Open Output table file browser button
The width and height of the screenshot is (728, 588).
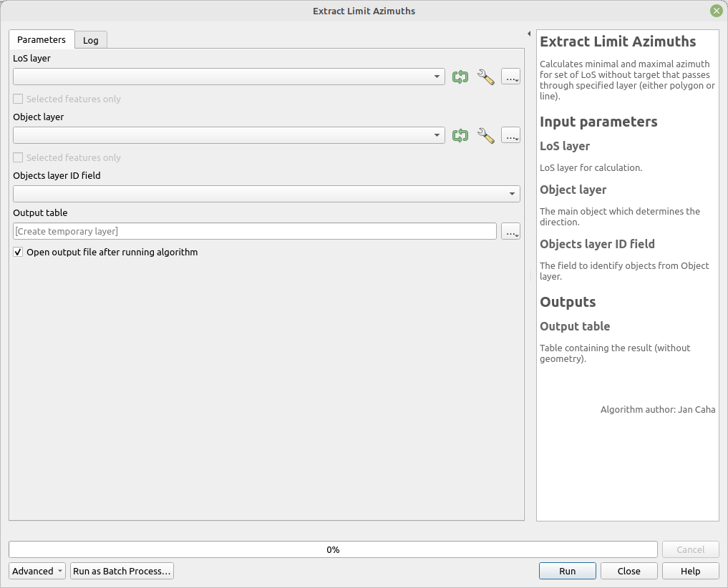coord(510,231)
